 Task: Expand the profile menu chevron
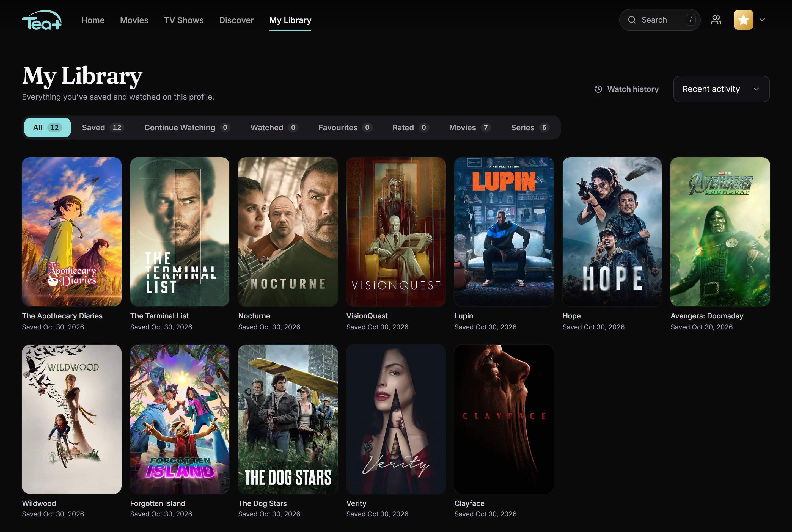762,20
